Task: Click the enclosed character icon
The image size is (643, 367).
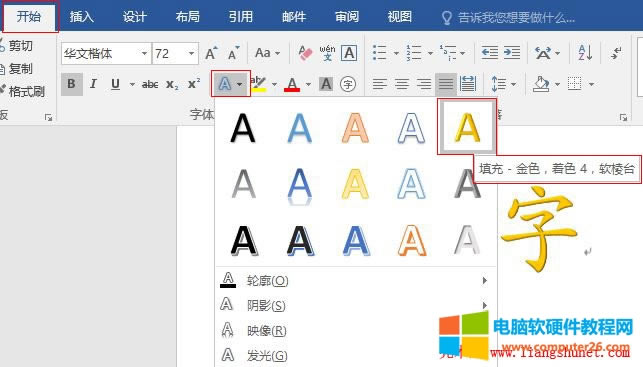Action: (x=348, y=84)
